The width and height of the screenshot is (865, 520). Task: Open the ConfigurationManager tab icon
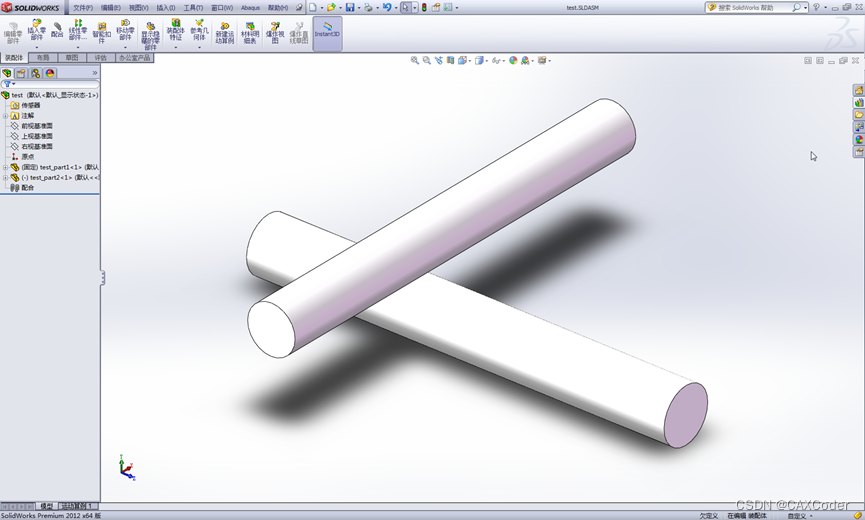tap(36, 73)
